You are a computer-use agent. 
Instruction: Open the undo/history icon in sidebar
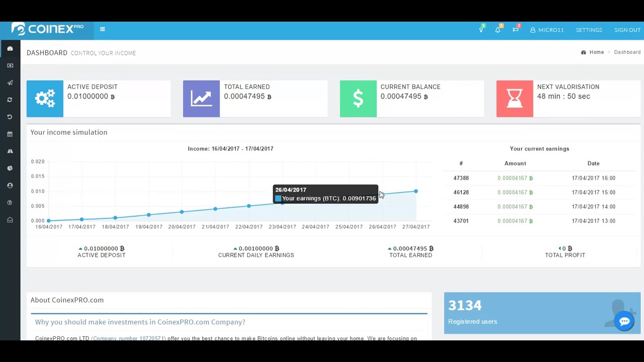[10, 117]
